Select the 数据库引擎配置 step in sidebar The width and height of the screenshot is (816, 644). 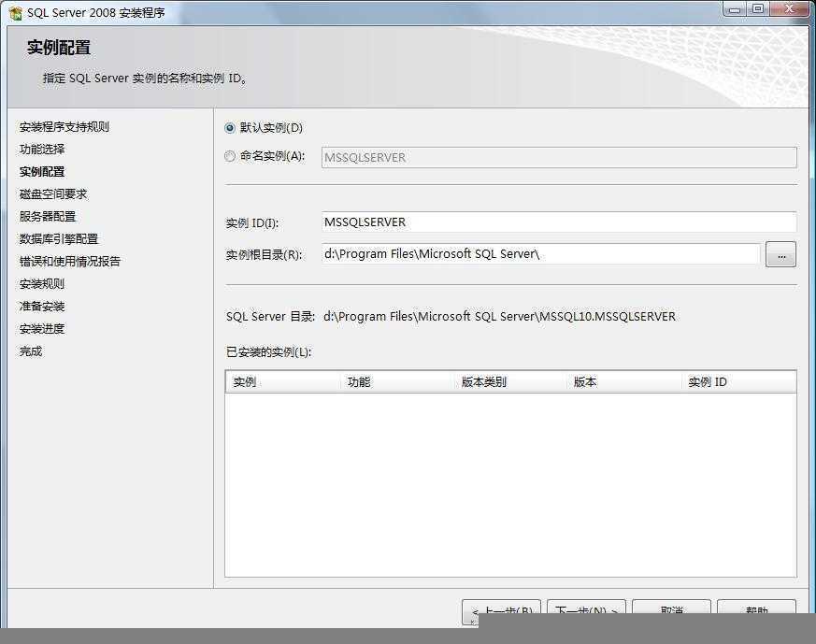click(59, 238)
